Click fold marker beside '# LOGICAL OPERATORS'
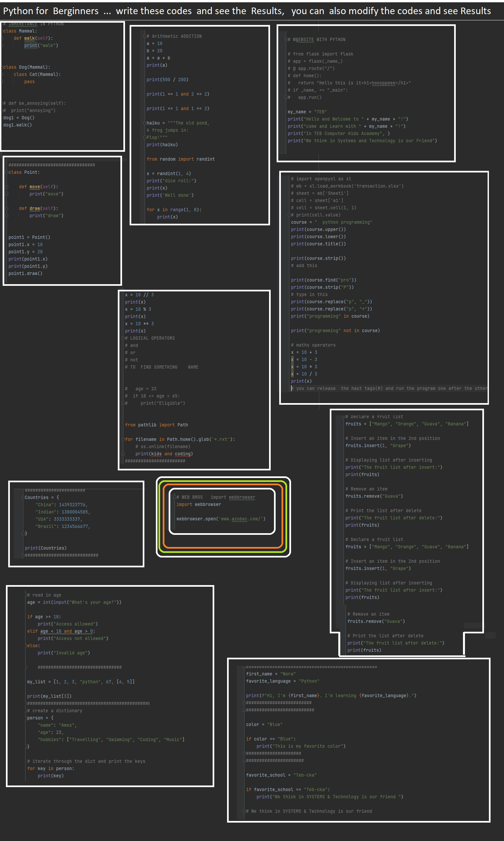504x841 pixels. pos(123,338)
